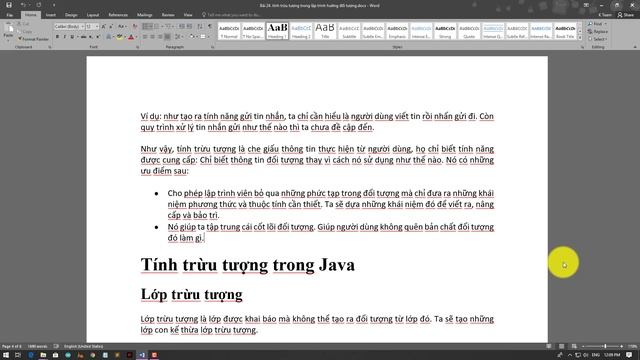
Task: Open the Find dropdown arrow
Action: pos(605,24)
